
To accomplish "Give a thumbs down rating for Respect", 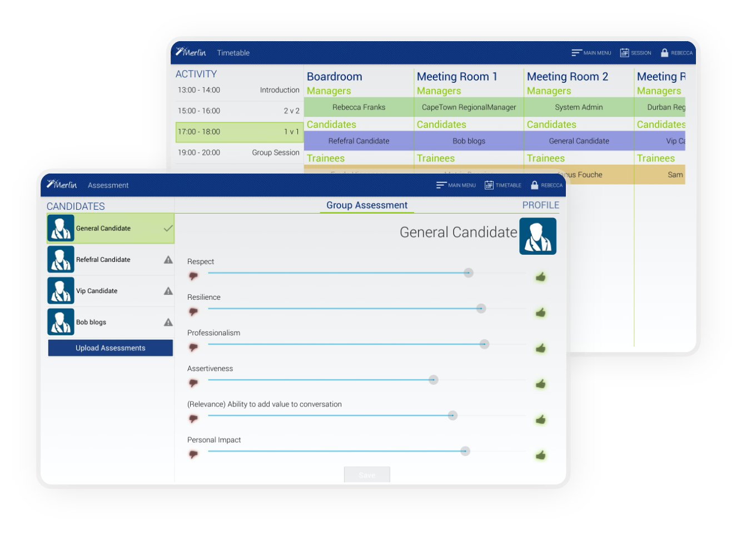I will [193, 276].
